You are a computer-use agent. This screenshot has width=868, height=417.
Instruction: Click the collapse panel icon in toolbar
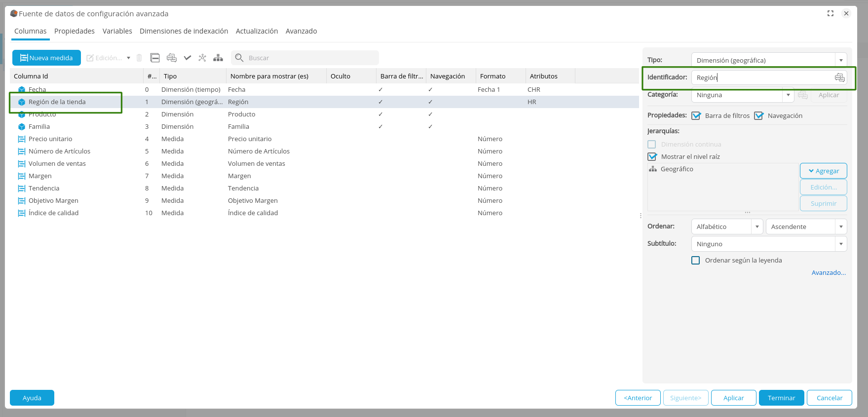[x=155, y=58]
